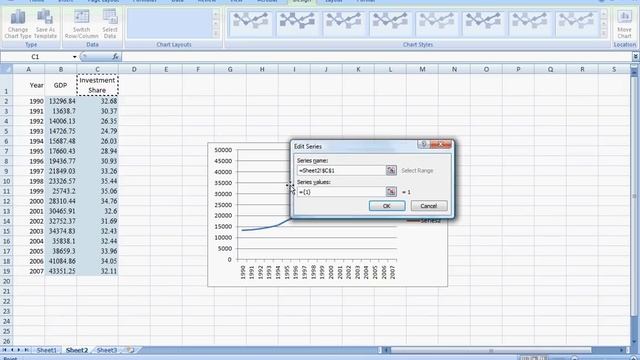Click the insert function fx icon
This screenshot has height=360, width=640.
coord(116,57)
